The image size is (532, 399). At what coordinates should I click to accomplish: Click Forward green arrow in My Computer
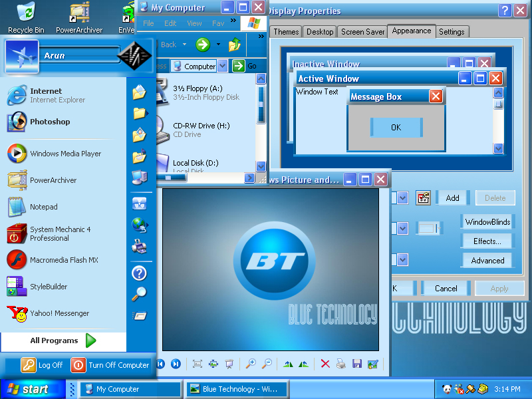tap(203, 45)
